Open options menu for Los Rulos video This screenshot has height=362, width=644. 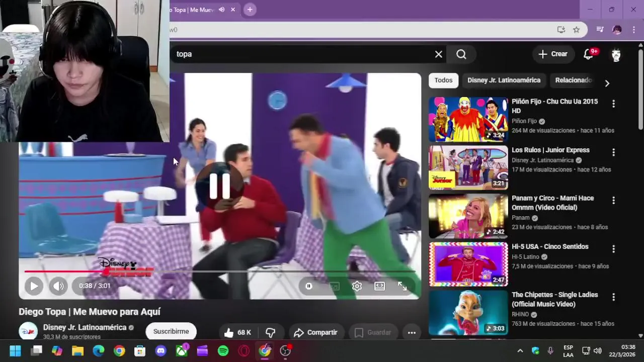pos(613,152)
